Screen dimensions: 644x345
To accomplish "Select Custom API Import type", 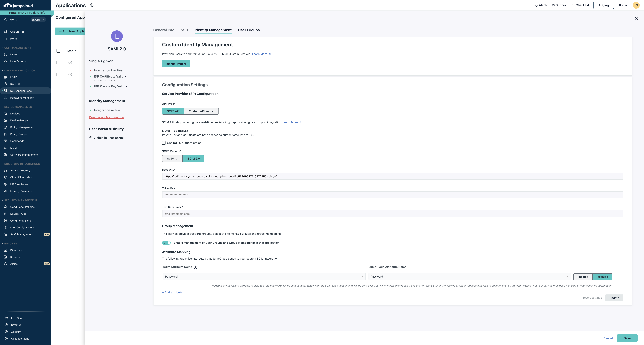I will click(x=201, y=111).
